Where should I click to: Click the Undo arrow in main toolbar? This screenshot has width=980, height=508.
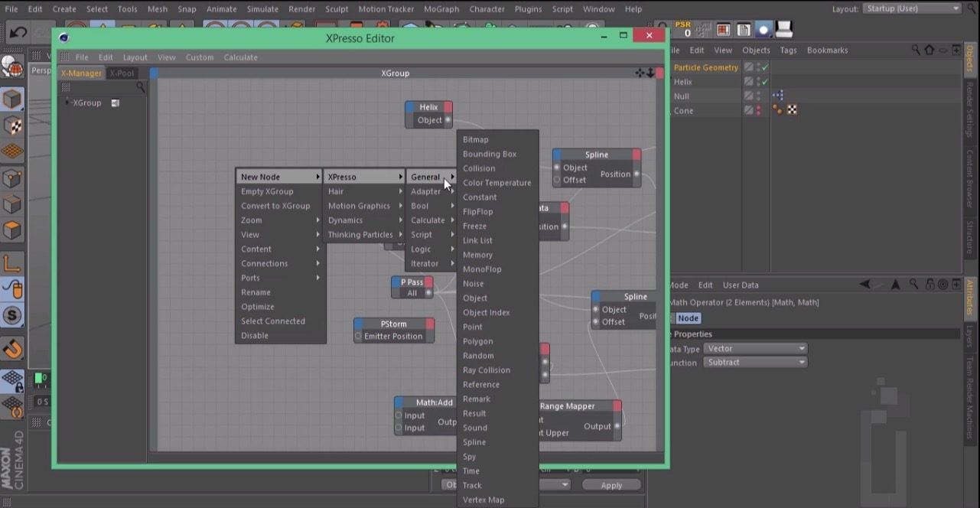click(x=18, y=32)
